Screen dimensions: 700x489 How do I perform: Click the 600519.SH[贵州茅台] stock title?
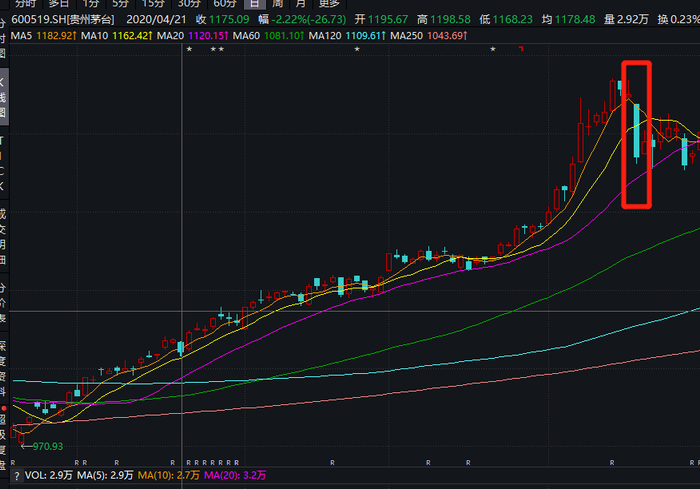pyautogui.click(x=63, y=20)
